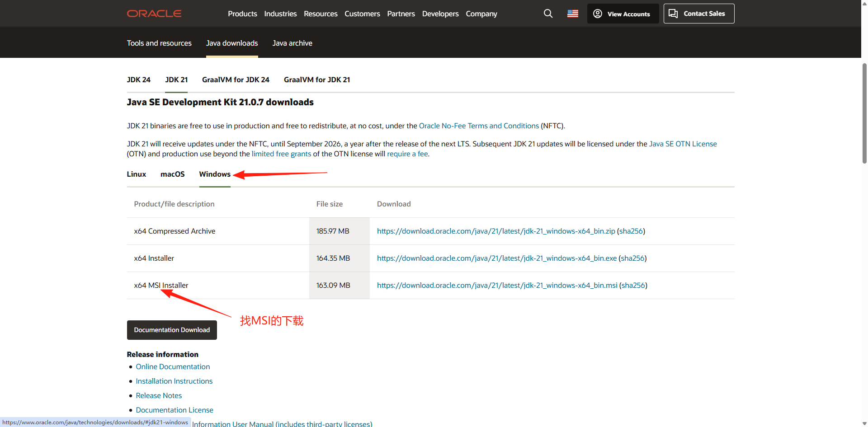The height and width of the screenshot is (427, 868).
Task: Click the Oracle logo
Action: 154,14
